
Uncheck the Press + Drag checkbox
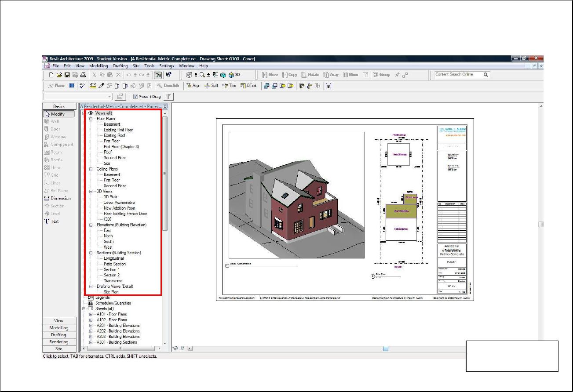(135, 97)
